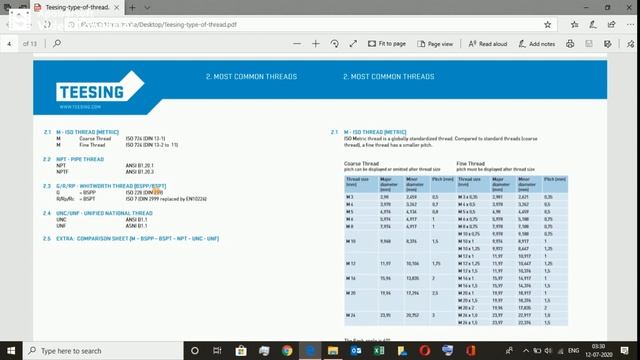640x360 pixels.
Task: Open Excel from taskbar
Action: pos(379,351)
